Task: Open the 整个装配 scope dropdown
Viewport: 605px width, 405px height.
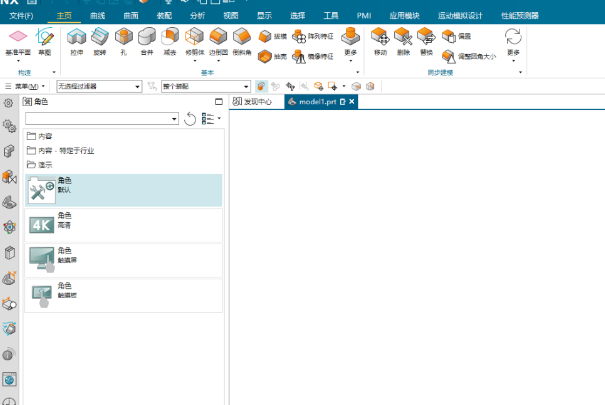Action: pos(204,87)
